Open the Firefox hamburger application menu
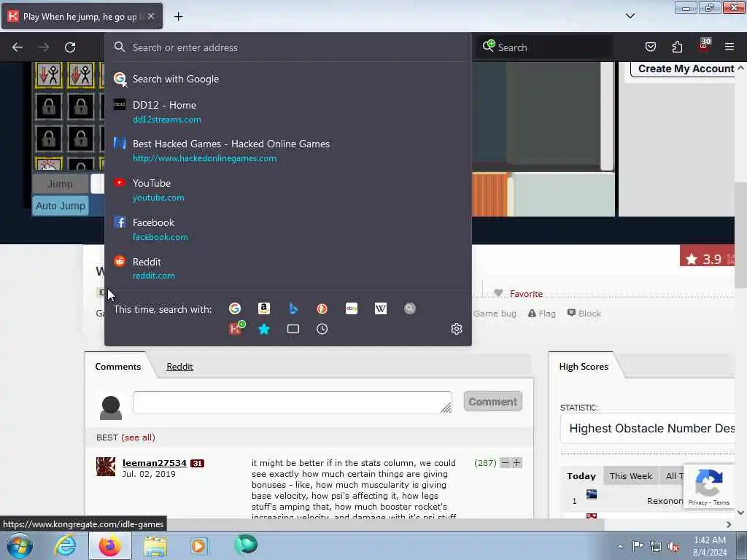Screen dimensions: 747x560 point(729,47)
